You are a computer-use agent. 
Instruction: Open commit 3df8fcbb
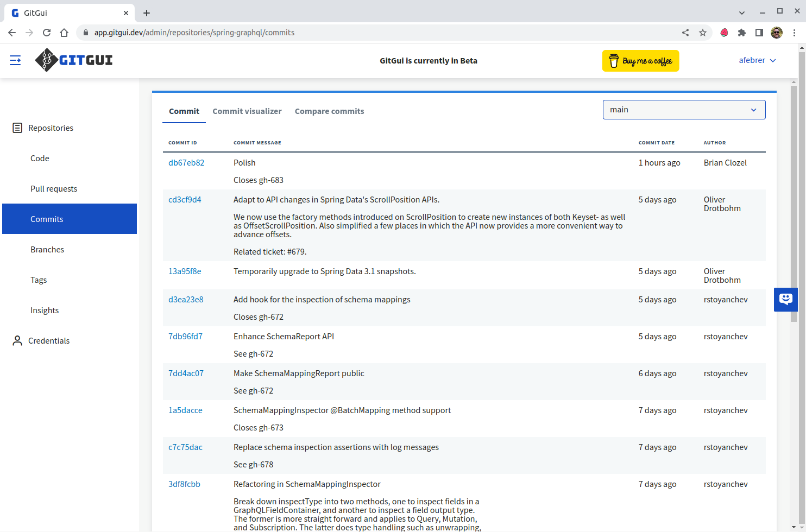[x=184, y=484]
